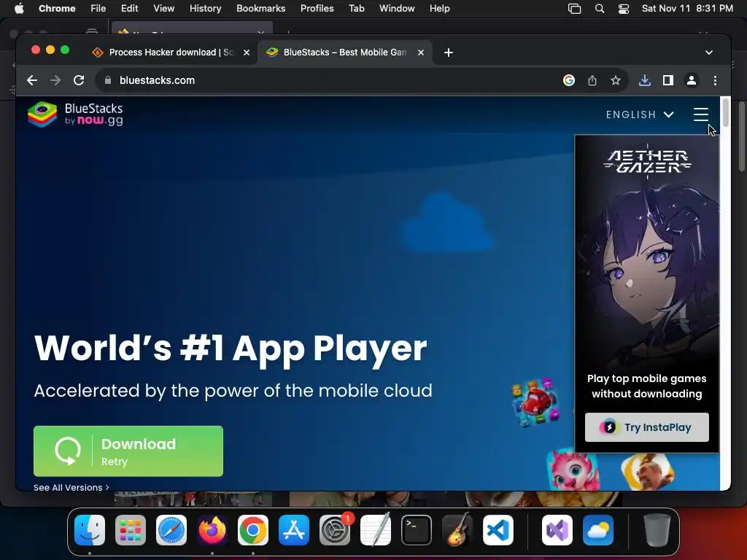The image size is (747, 560).
Task: Click the BlueStacks by now.gg logo
Action: 75,114
